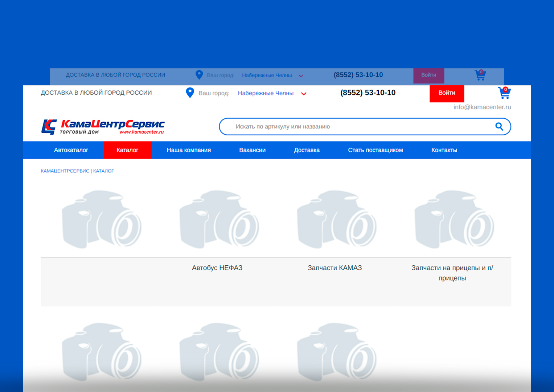Screen dimensions: 554x392
Task: Click the КамаЦентрСервис logo
Action: tap(103, 127)
